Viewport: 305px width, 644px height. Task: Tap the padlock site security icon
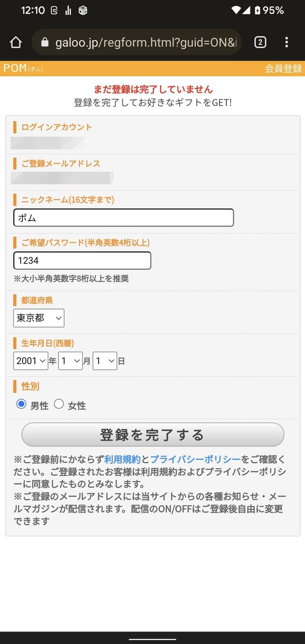coord(45,43)
